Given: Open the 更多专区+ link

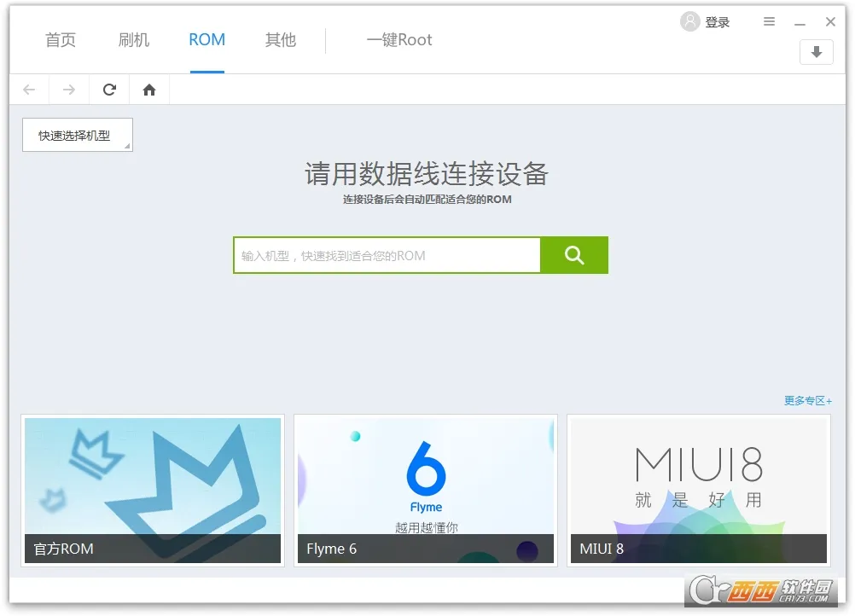Looking at the screenshot, I should [807, 401].
